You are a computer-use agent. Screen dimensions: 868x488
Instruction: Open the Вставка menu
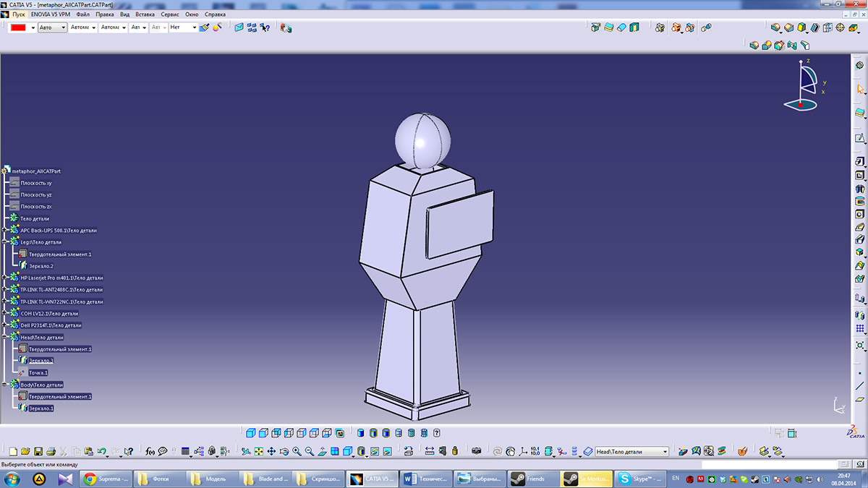145,14
